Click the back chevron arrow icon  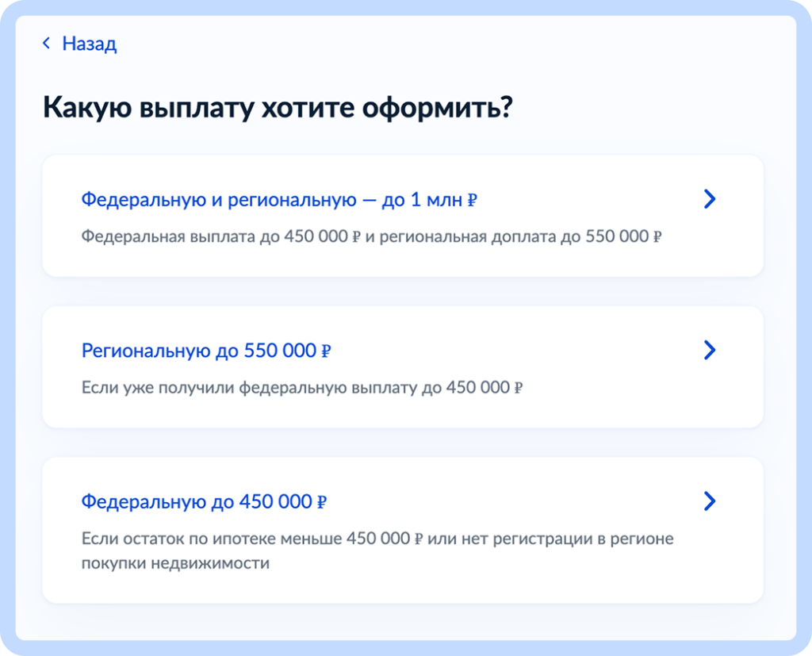coord(47,44)
